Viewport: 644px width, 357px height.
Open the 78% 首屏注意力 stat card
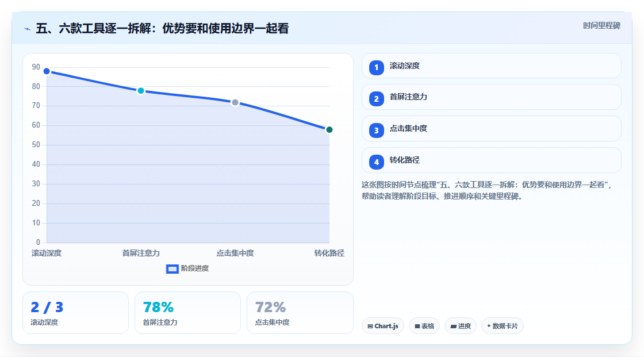click(187, 313)
